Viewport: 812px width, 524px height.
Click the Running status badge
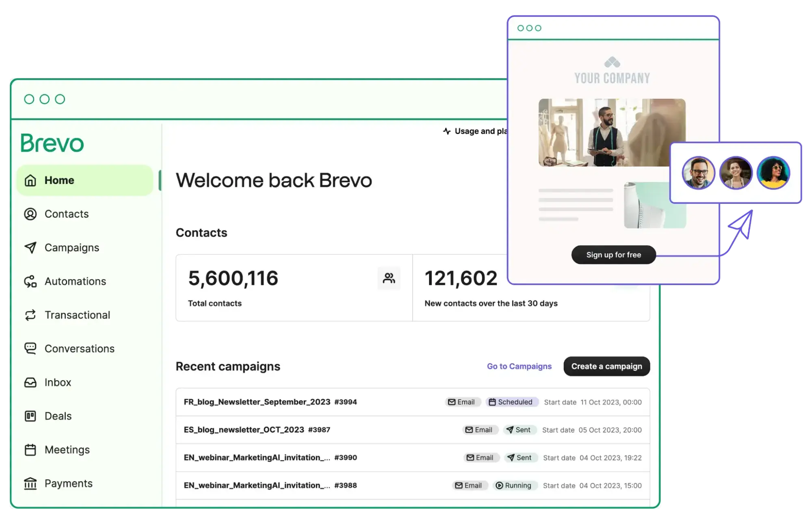tap(515, 485)
